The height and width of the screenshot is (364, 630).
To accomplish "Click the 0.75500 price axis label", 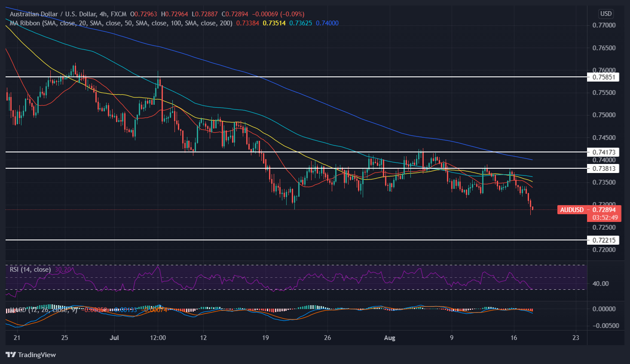I will point(604,93).
